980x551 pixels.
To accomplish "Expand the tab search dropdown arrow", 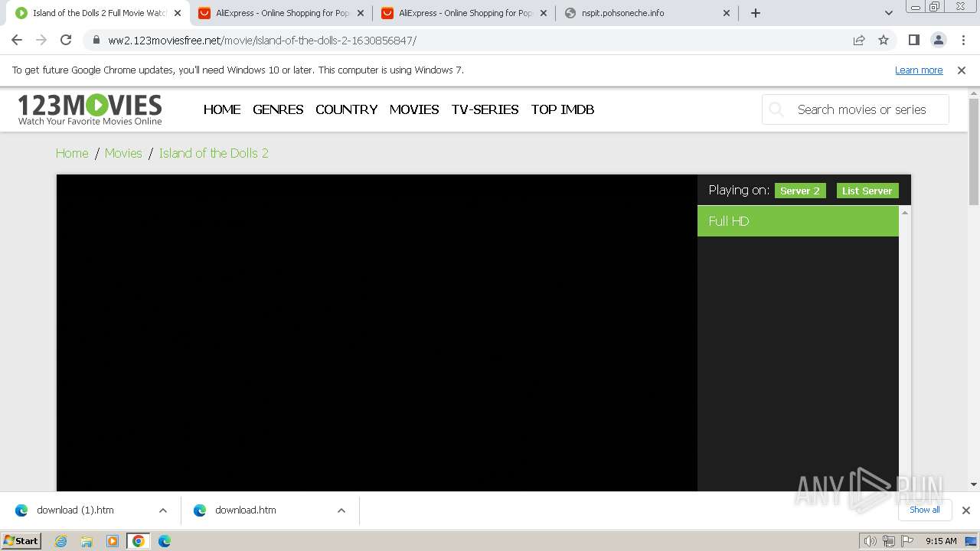I will (x=888, y=13).
